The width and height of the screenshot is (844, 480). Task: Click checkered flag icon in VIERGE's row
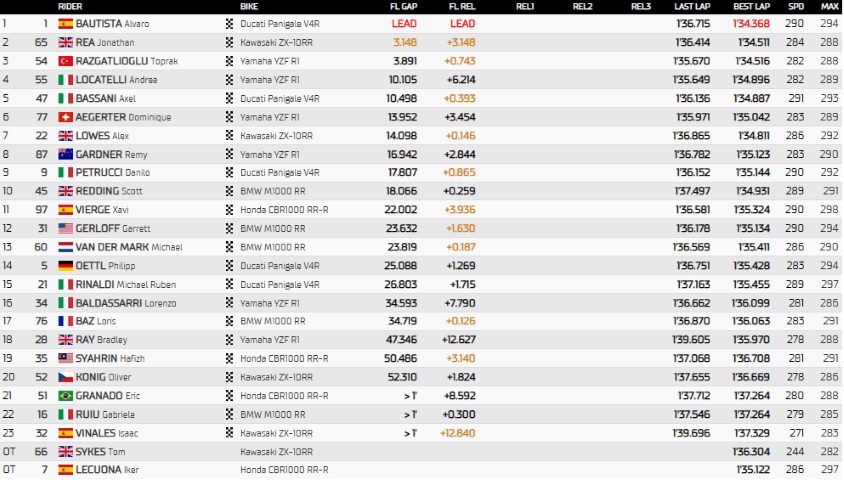point(229,210)
